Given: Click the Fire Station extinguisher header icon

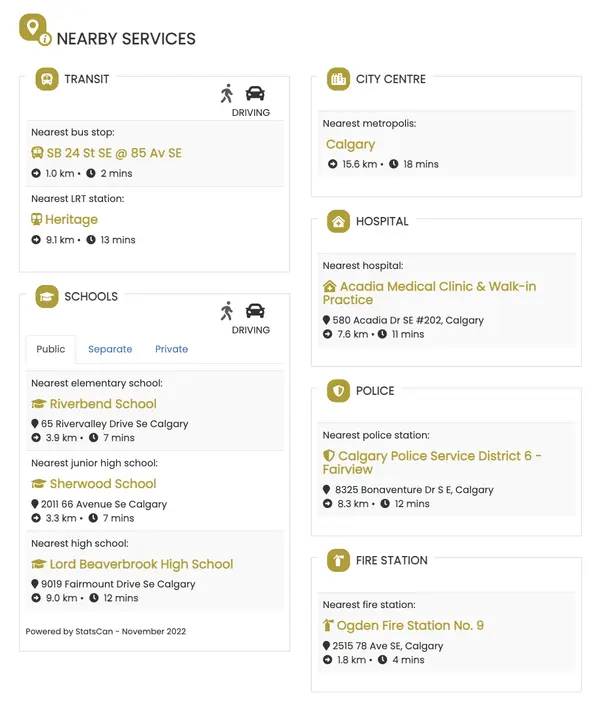Looking at the screenshot, I should pyautogui.click(x=338, y=560).
